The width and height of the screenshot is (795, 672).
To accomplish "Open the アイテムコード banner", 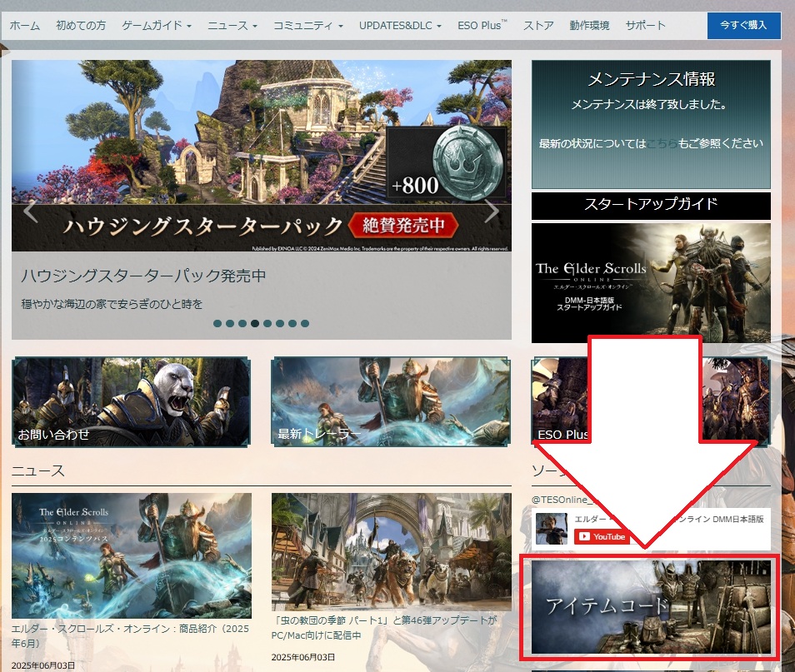I will coord(651,607).
